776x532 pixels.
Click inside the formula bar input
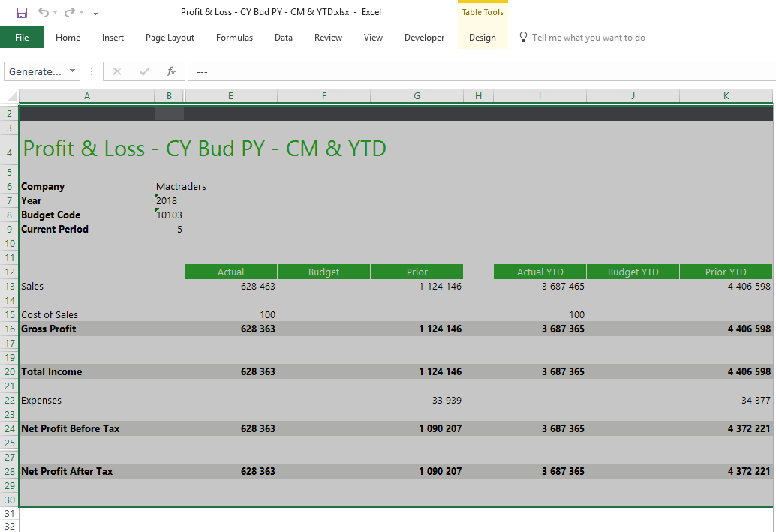(x=480, y=71)
